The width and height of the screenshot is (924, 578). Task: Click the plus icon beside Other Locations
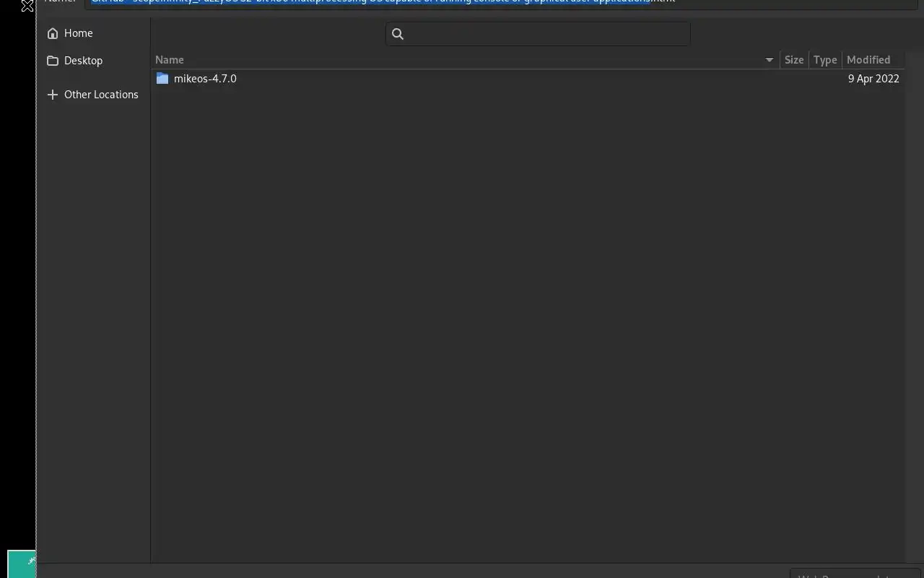(52, 95)
